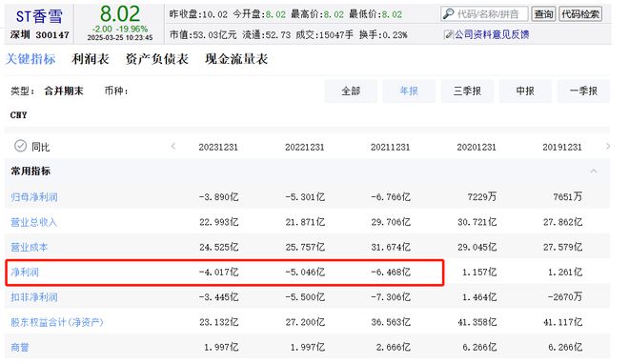Viewport: 629px width, 364px height.
Task: Click the search magnifier icon
Action: point(449,13)
